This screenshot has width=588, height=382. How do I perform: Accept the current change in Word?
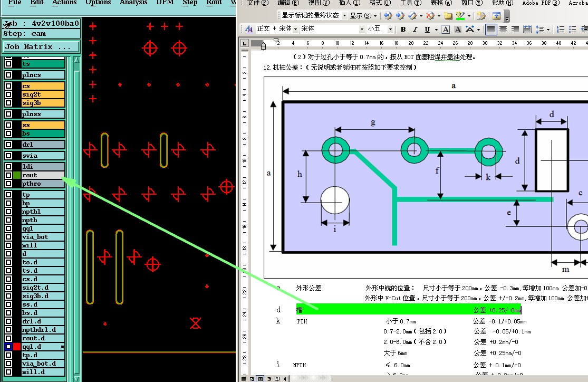click(412, 16)
